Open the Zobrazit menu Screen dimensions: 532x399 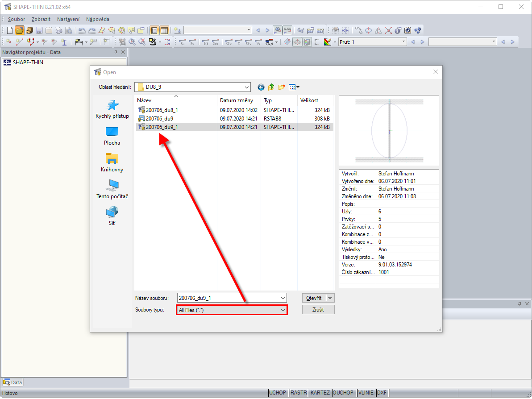click(41, 19)
